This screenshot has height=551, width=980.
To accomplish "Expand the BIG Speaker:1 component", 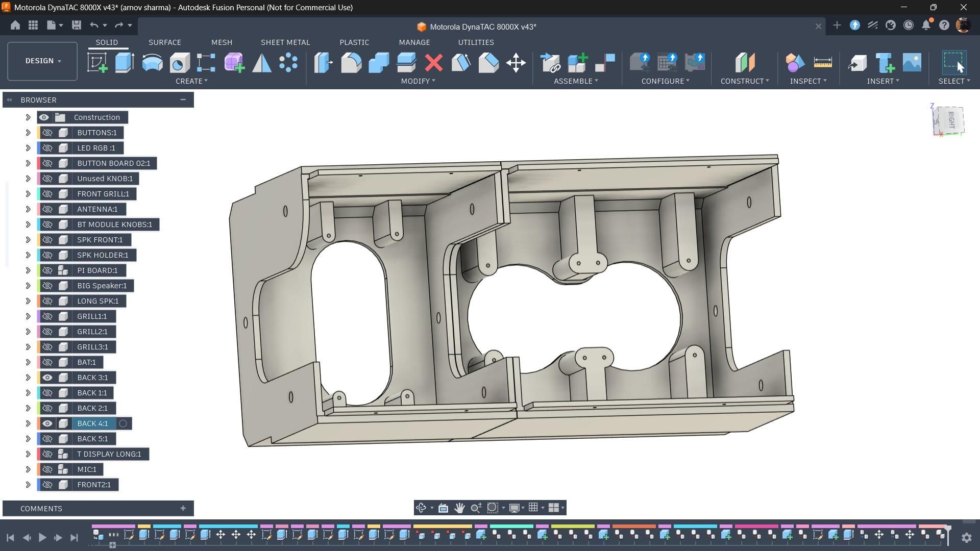I will coord(28,286).
